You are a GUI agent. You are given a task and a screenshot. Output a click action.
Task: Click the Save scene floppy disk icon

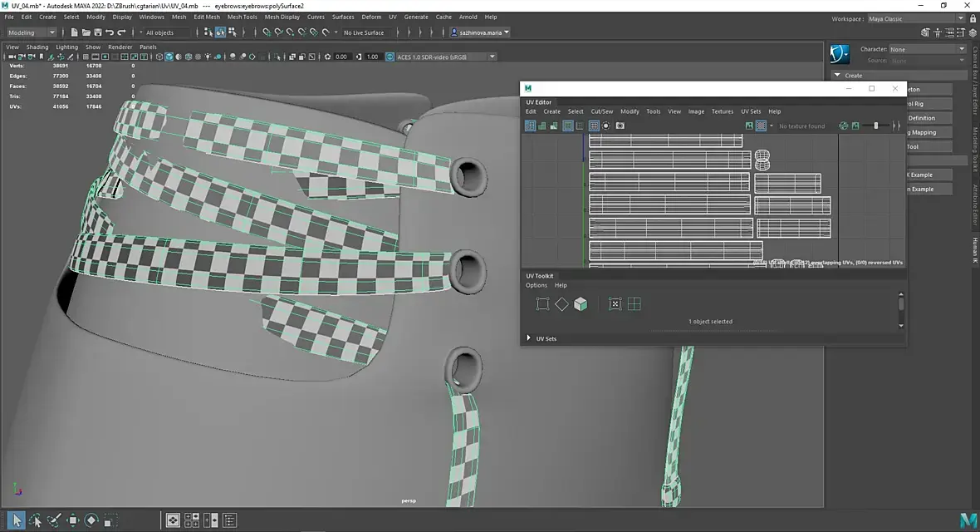click(x=97, y=32)
